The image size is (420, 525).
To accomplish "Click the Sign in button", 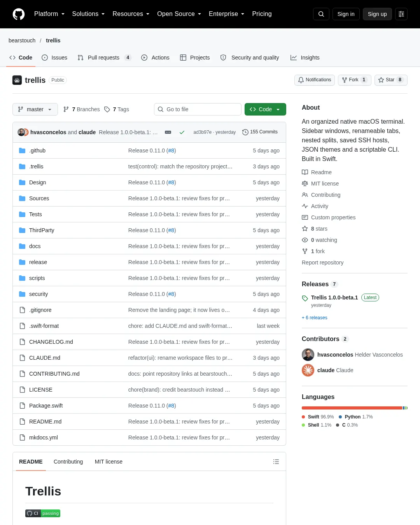I will pyautogui.click(x=346, y=14).
